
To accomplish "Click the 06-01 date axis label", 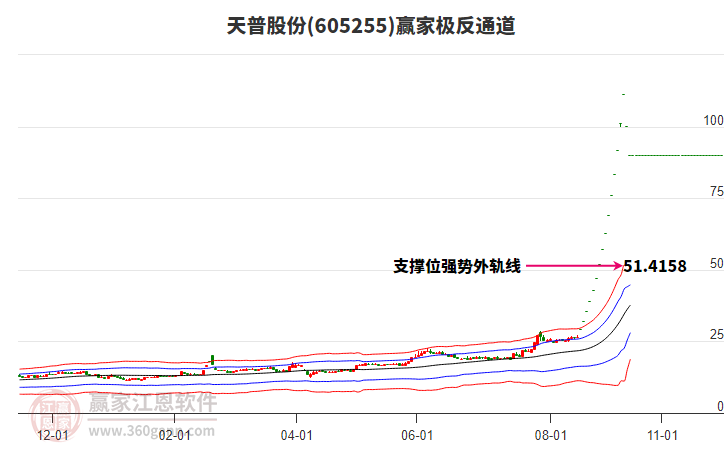I will click(417, 435).
